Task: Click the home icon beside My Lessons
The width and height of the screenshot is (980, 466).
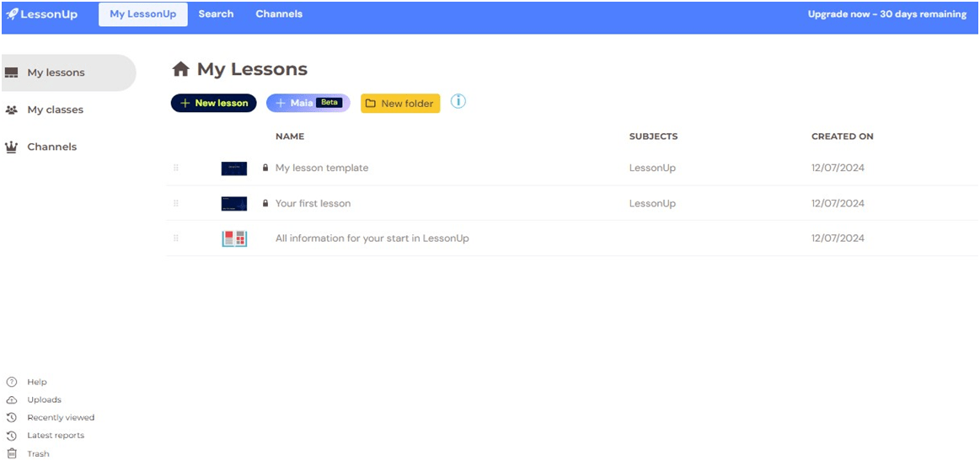Action: coord(180,69)
